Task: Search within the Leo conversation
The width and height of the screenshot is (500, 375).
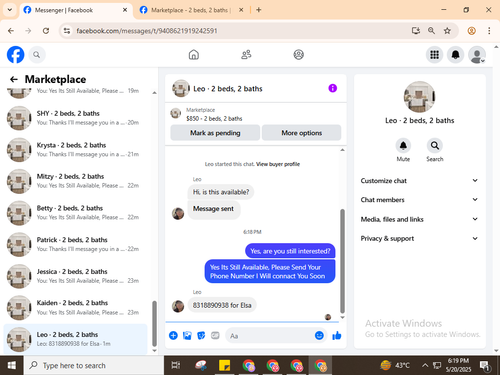Action: pyautogui.click(x=435, y=146)
